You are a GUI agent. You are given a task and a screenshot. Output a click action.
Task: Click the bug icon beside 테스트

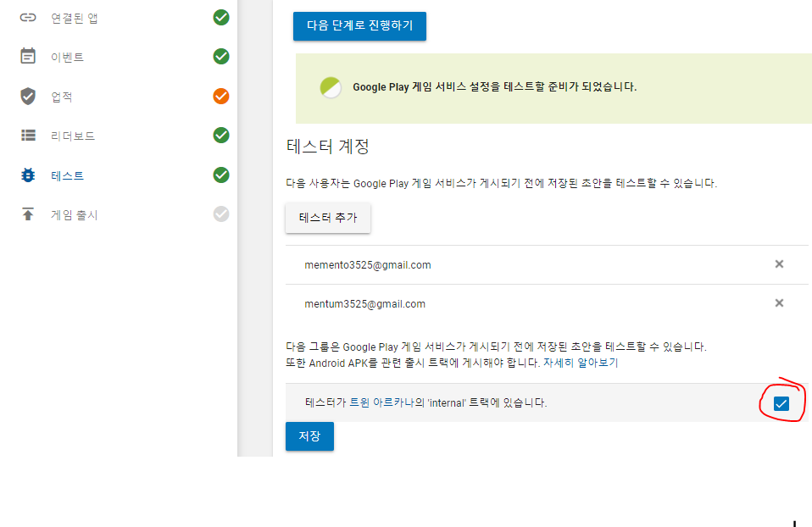click(28, 175)
